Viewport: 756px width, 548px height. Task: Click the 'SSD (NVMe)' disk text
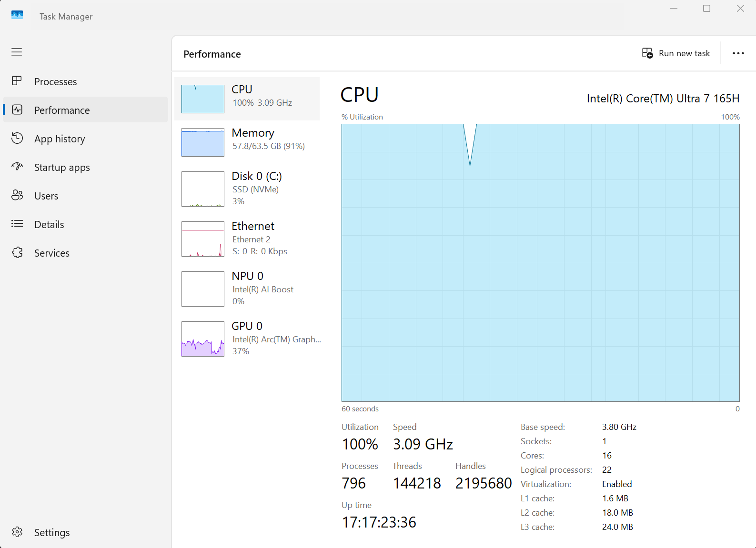(255, 189)
